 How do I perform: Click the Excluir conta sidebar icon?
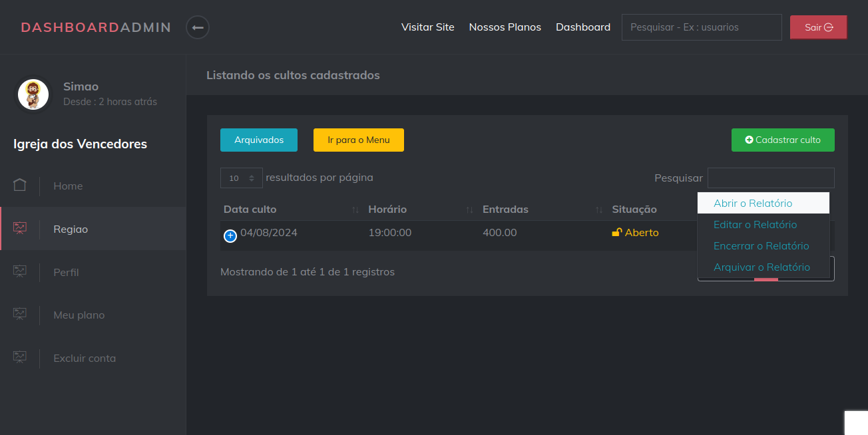(20, 358)
